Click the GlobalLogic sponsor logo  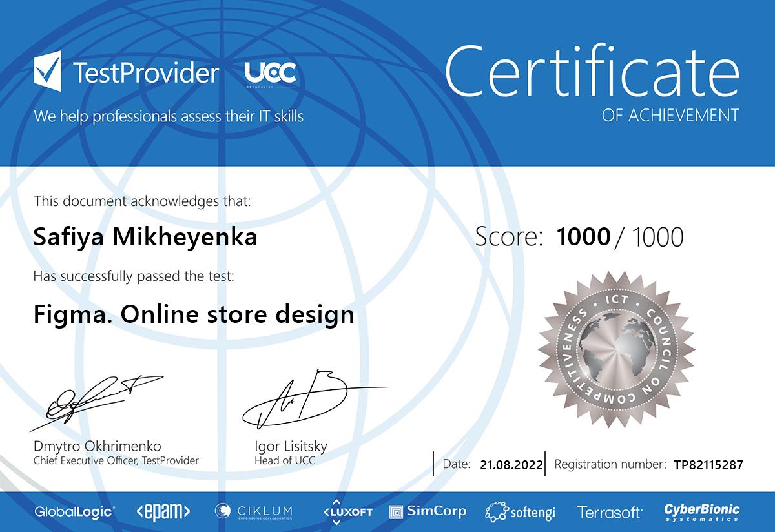pyautogui.click(x=75, y=512)
